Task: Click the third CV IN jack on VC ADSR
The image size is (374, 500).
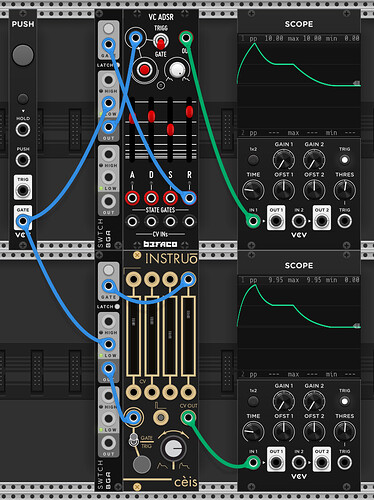Action: pos(170,221)
